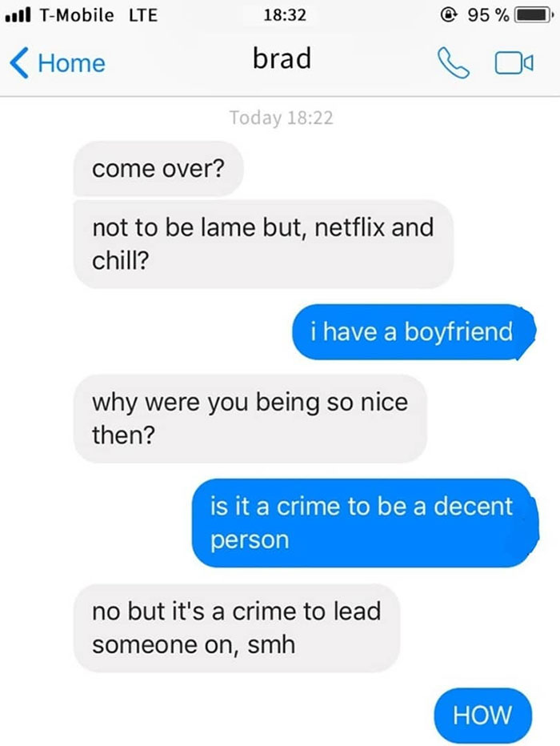Image resolution: width=560 pixels, height=746 pixels.
Task: Tap the LTE network indicator
Action: [143, 15]
